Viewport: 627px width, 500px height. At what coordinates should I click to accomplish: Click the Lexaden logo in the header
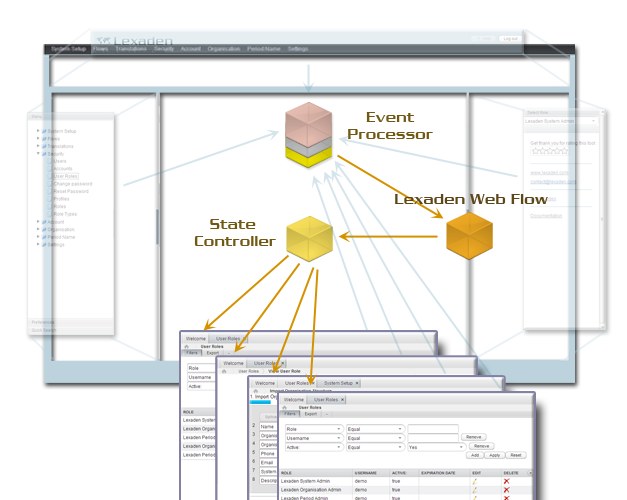point(135,40)
